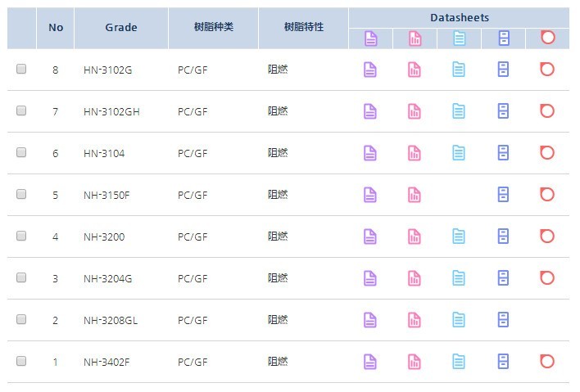The image size is (580, 392).
Task: Select the NH-3204G row checkbox
Action: coord(21,277)
